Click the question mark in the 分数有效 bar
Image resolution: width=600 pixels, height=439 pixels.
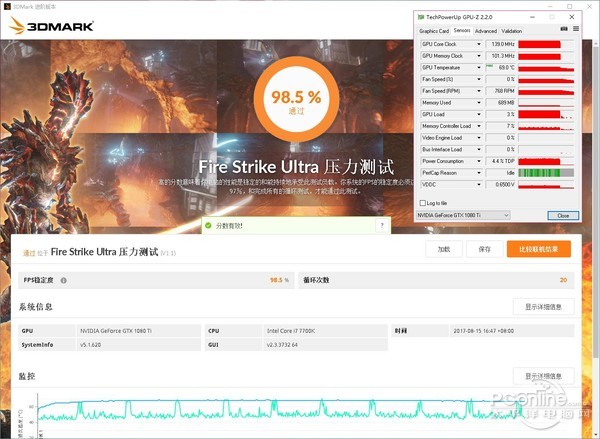[x=382, y=225]
